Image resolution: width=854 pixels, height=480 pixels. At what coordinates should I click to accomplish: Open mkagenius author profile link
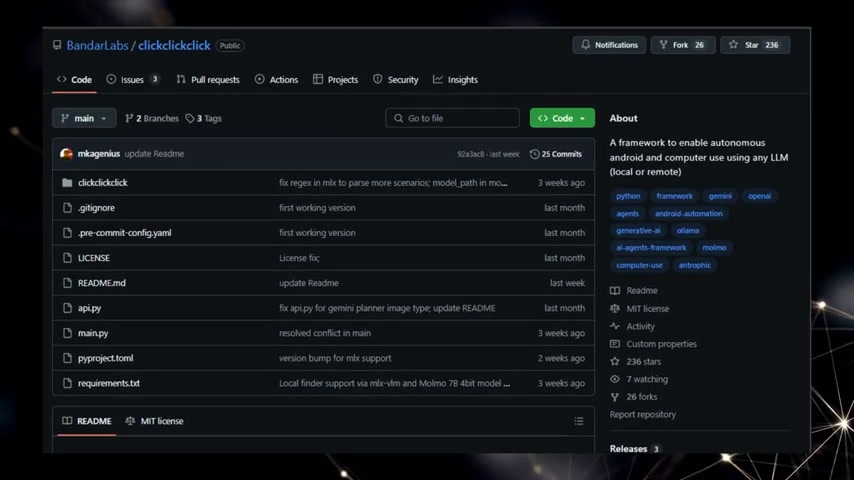(x=99, y=154)
